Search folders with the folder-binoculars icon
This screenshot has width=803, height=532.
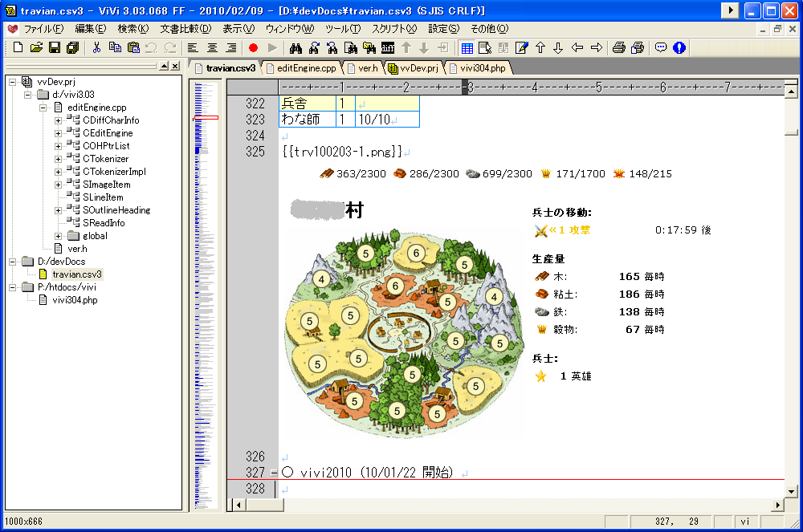(x=369, y=47)
